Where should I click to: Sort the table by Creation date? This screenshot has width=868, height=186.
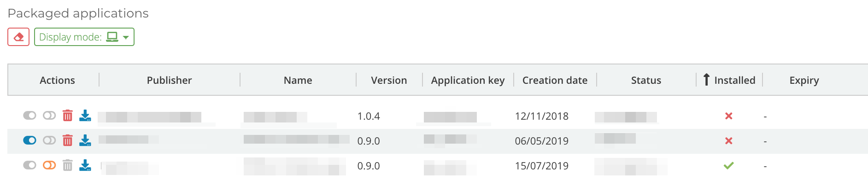click(x=555, y=80)
